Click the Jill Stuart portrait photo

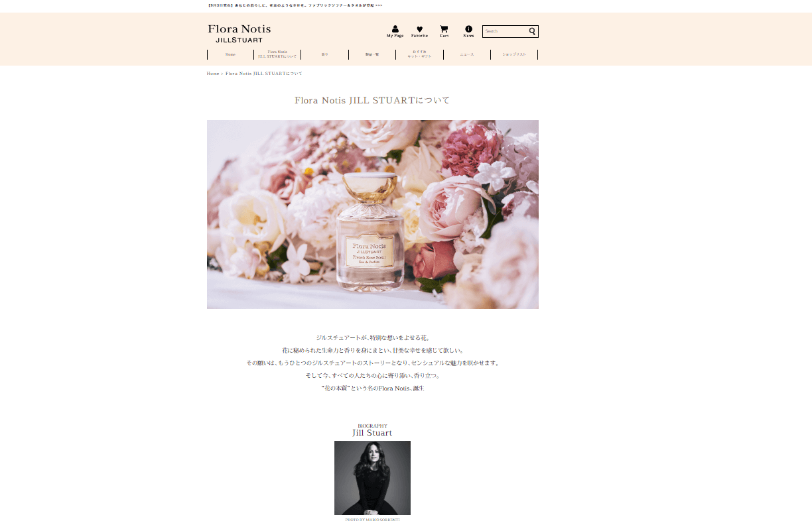point(372,478)
